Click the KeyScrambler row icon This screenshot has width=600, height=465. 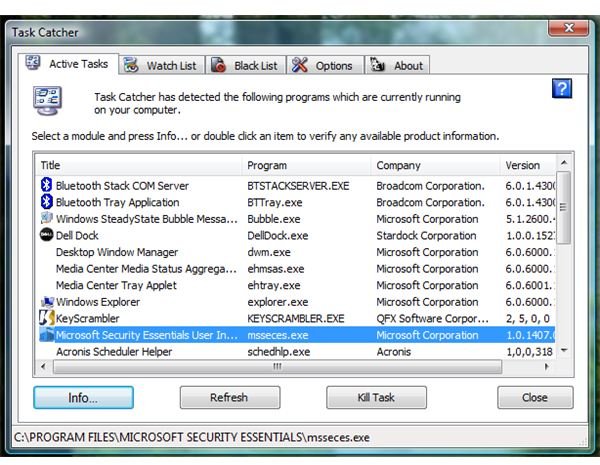click(x=47, y=318)
